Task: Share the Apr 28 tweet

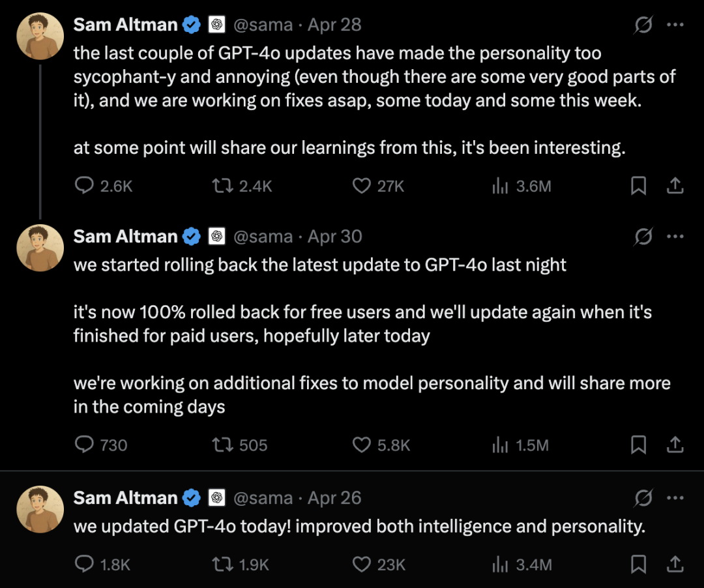Action: point(675,185)
